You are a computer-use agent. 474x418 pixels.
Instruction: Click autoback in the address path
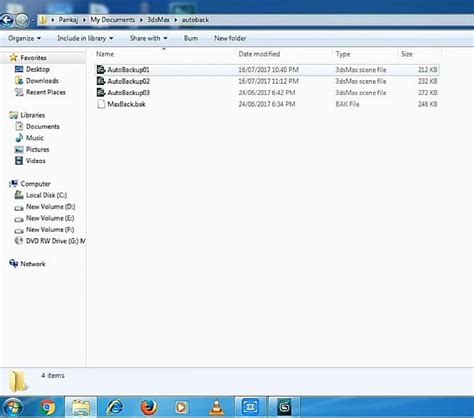[195, 20]
